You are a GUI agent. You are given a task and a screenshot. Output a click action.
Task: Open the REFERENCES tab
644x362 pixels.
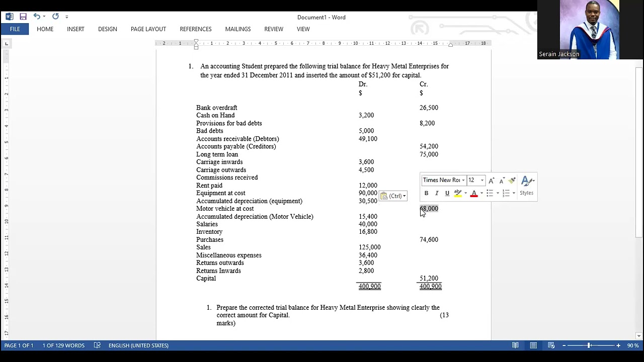pos(196,29)
